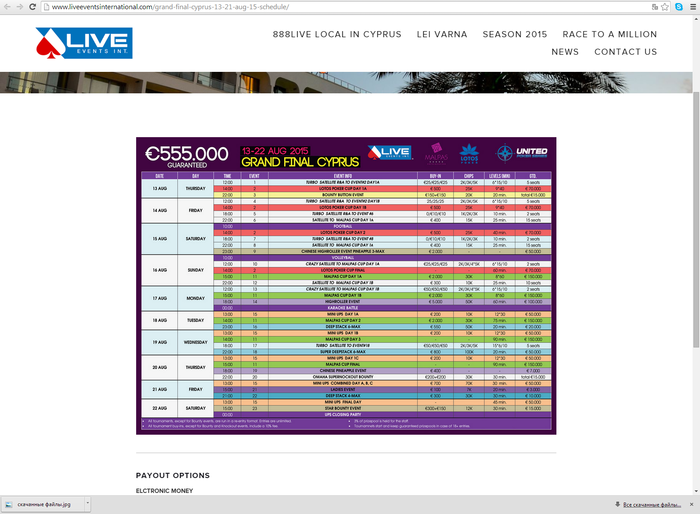Viewport: 700px width, 514px height.
Task: Close the downloads bar
Action: (x=692, y=504)
